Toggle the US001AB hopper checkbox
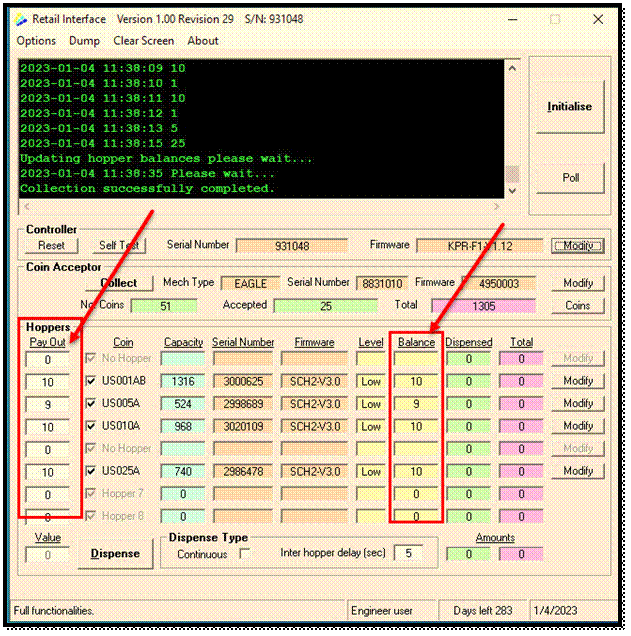This screenshot has width=631, height=636. click(91, 381)
